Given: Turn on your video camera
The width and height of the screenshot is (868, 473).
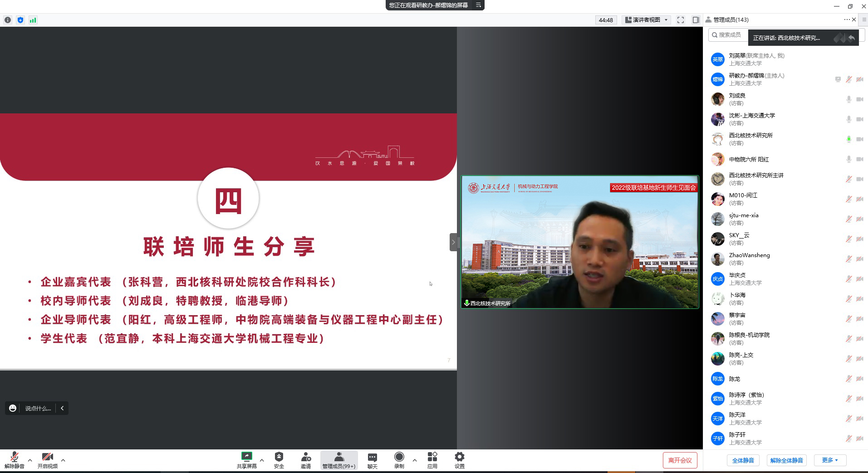Looking at the screenshot, I should tap(47, 457).
